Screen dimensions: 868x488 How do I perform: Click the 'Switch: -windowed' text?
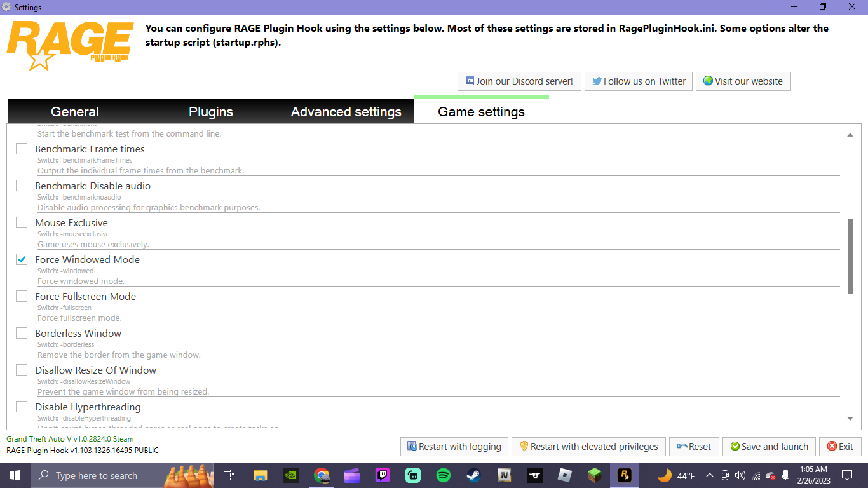(x=65, y=271)
